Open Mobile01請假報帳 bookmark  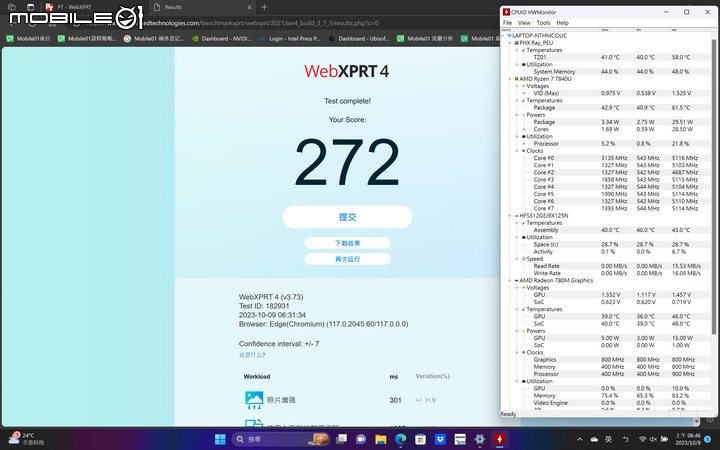[87, 39]
